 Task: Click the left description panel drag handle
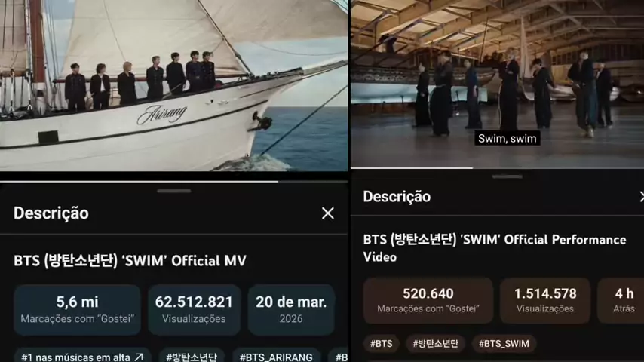pyautogui.click(x=173, y=191)
